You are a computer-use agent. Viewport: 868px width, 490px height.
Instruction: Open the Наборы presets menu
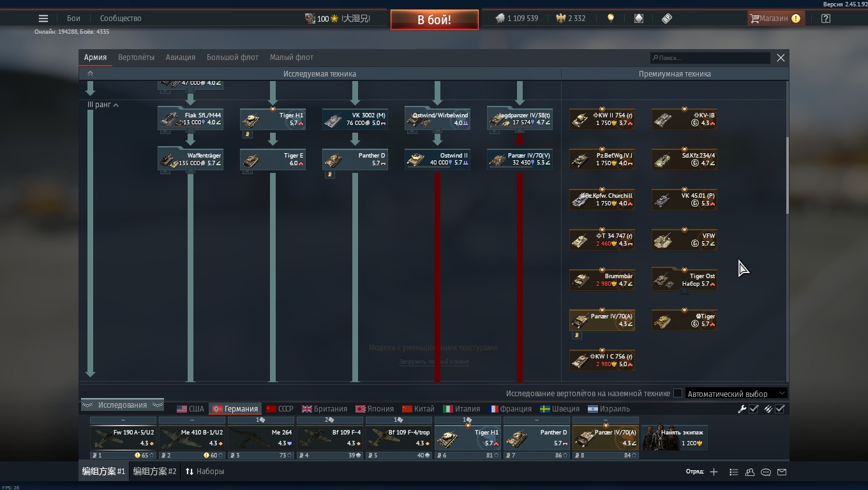pos(205,471)
